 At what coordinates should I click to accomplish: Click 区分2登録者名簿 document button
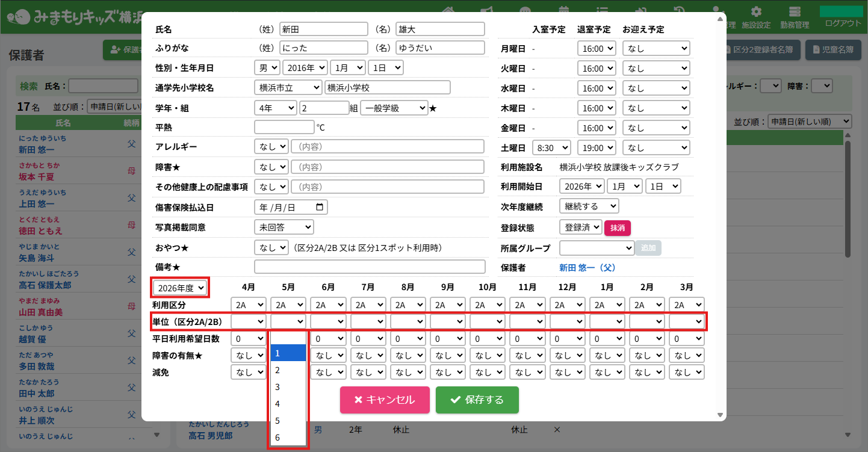763,50
